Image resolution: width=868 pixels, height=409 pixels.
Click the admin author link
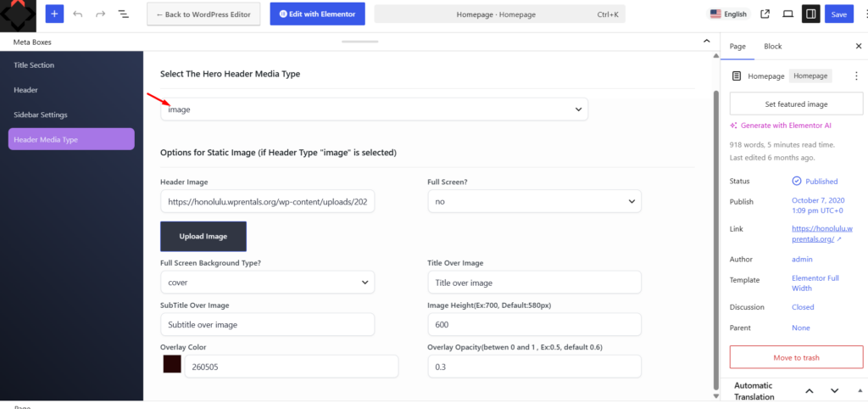click(802, 259)
